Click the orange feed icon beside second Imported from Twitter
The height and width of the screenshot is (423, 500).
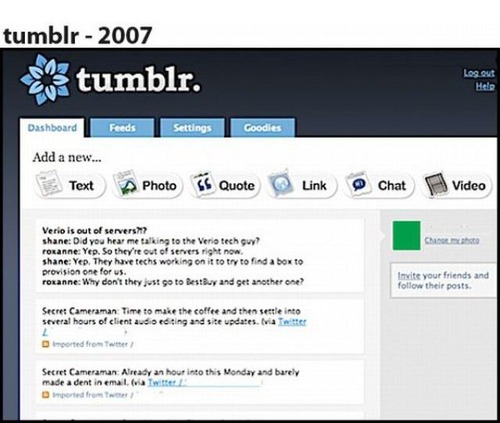tap(46, 395)
